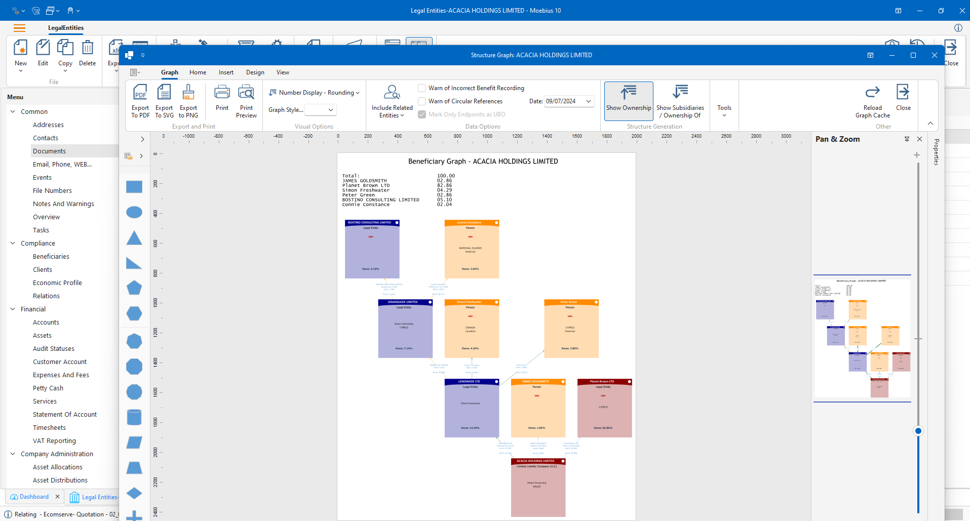
Task: Enable Warn of Incorrect Benefit Recording
Action: click(x=422, y=88)
